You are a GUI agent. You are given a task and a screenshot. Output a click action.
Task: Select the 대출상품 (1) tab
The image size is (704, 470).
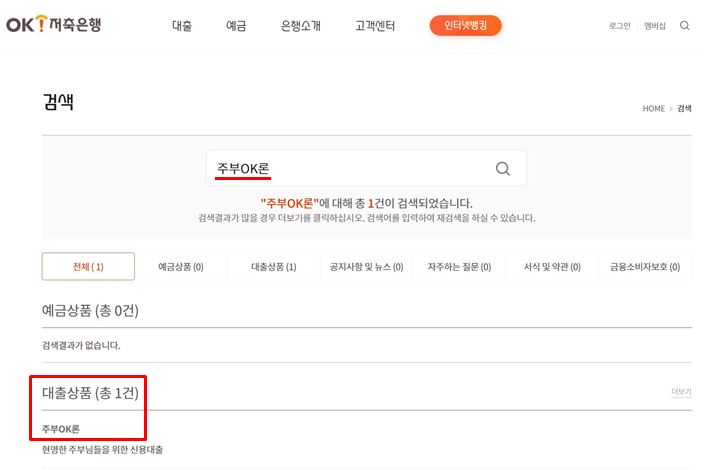click(273, 267)
